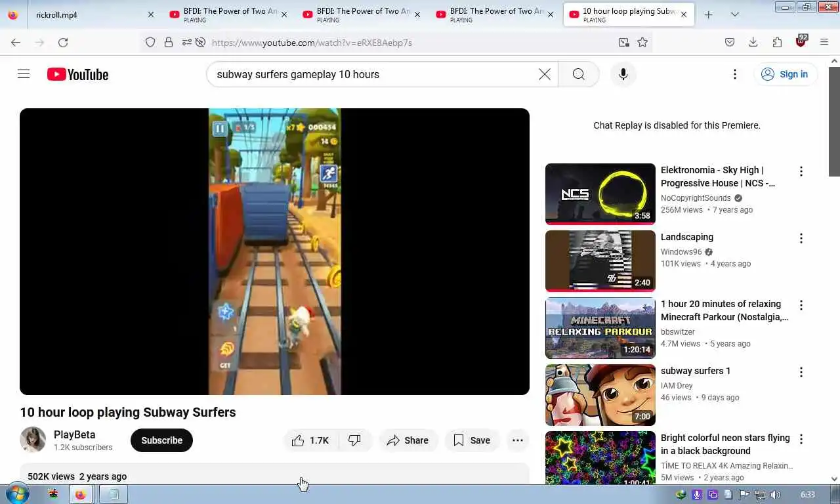Open the PlayBeta channel avatar

coord(33,440)
